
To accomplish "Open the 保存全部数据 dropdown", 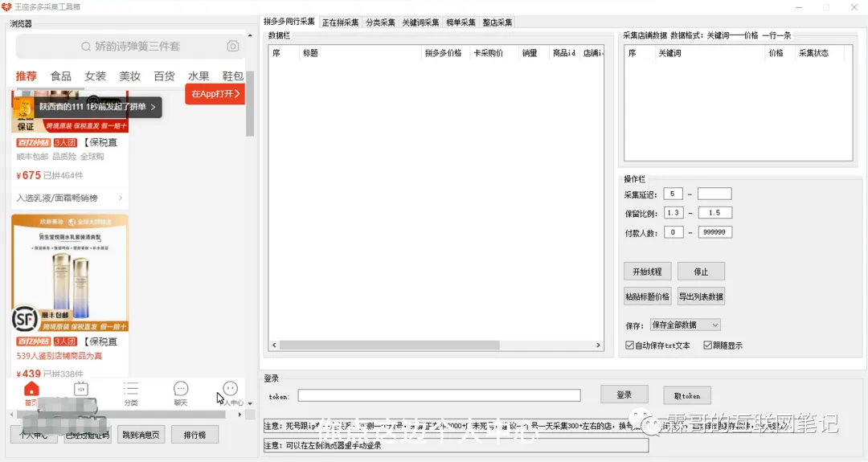I will click(x=685, y=325).
